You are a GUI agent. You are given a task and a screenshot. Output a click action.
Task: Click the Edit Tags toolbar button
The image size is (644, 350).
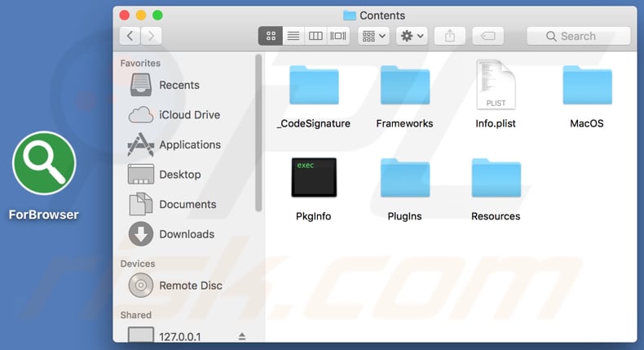coord(488,36)
